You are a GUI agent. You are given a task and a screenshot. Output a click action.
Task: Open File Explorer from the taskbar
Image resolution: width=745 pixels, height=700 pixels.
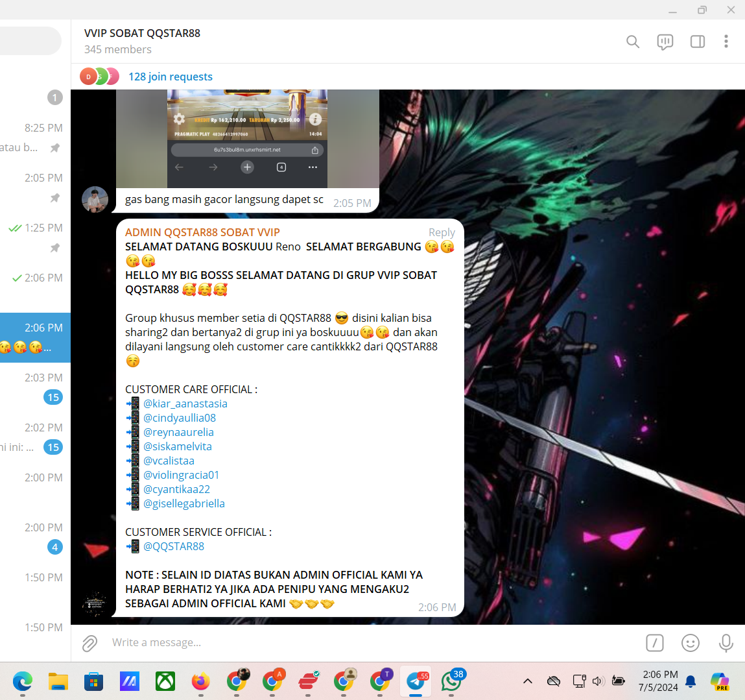58,681
